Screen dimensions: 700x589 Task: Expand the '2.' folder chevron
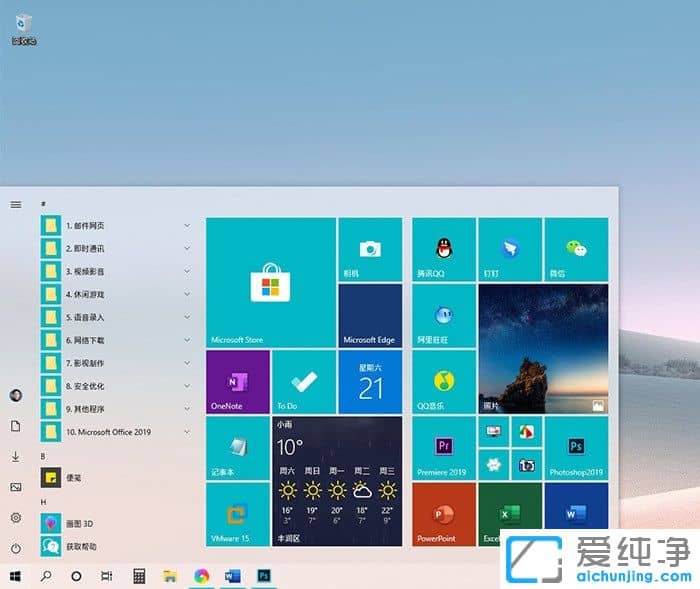pyautogui.click(x=188, y=248)
